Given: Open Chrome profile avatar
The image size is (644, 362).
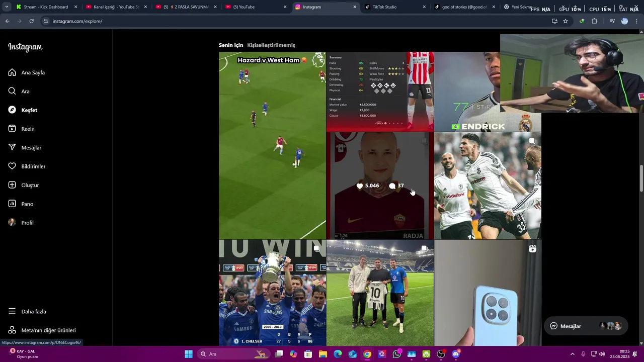Looking at the screenshot, I should pyautogui.click(x=624, y=21).
